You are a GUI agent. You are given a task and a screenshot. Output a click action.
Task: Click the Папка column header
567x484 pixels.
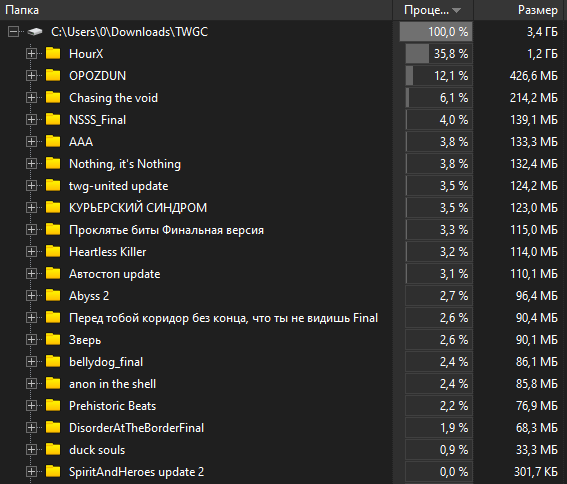pyautogui.click(x=196, y=10)
